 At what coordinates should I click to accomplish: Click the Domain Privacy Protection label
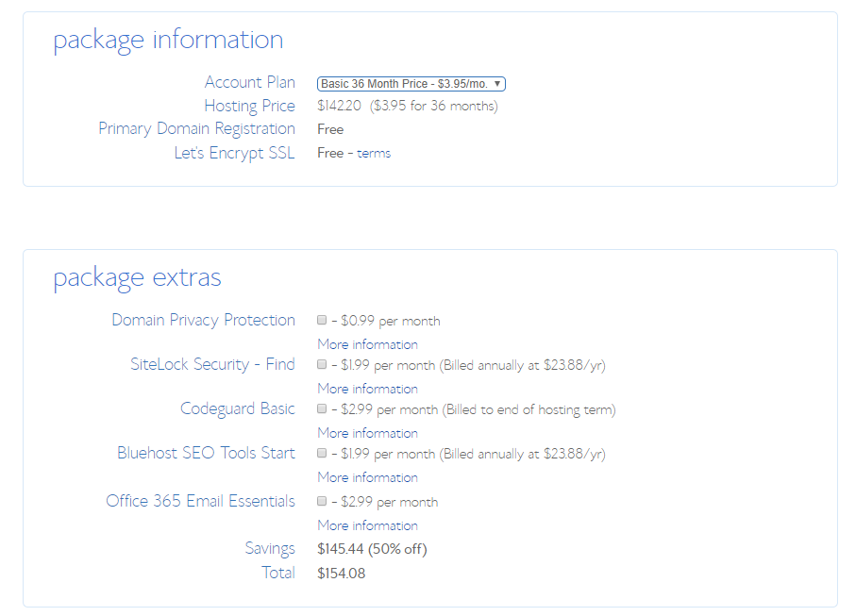tap(203, 320)
